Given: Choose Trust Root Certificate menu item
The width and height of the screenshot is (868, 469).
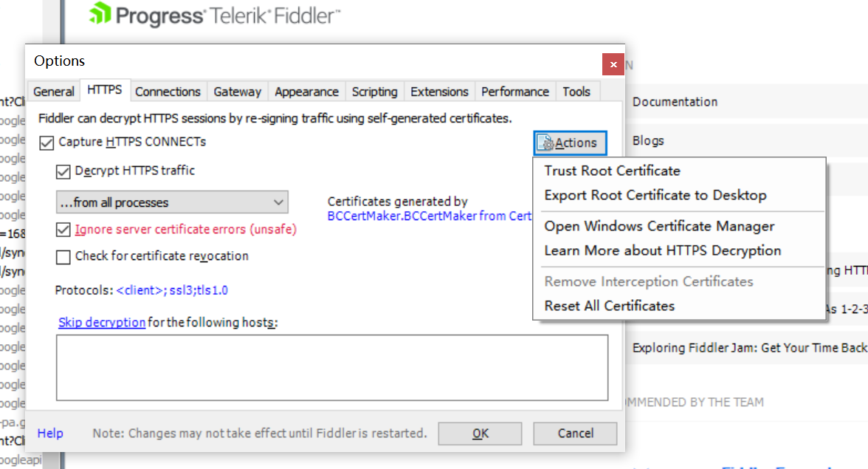Looking at the screenshot, I should pyautogui.click(x=613, y=171).
